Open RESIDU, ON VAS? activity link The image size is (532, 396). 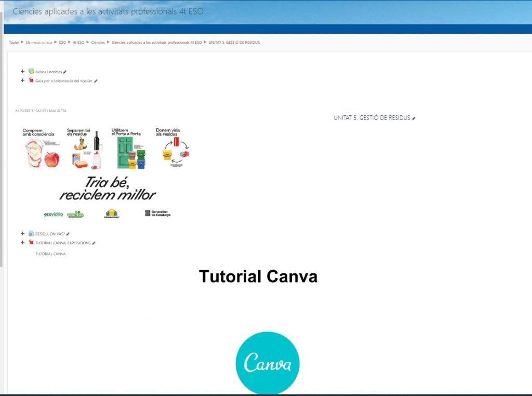click(x=50, y=234)
